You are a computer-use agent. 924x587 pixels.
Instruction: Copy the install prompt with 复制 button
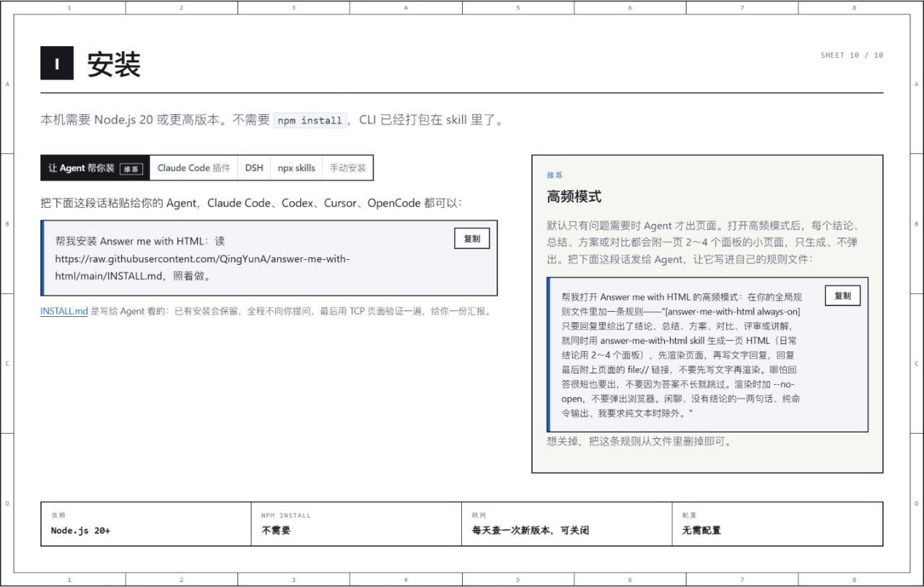[472, 238]
